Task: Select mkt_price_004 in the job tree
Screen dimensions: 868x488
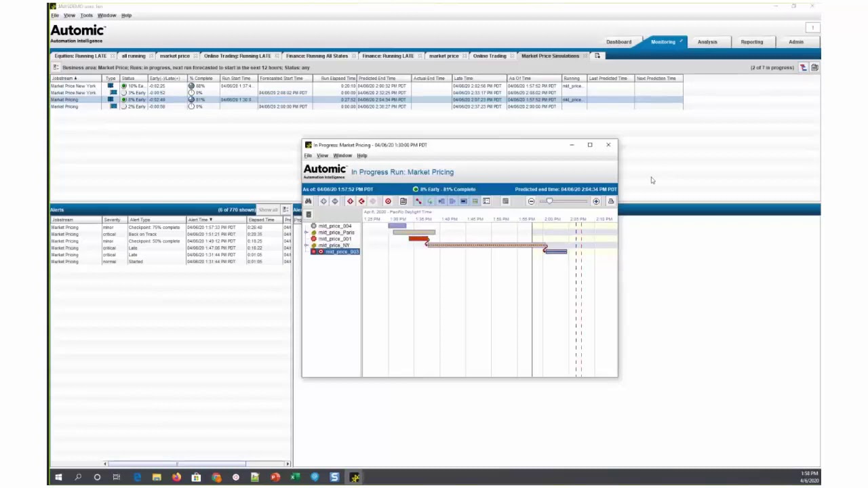Action: pyautogui.click(x=335, y=226)
